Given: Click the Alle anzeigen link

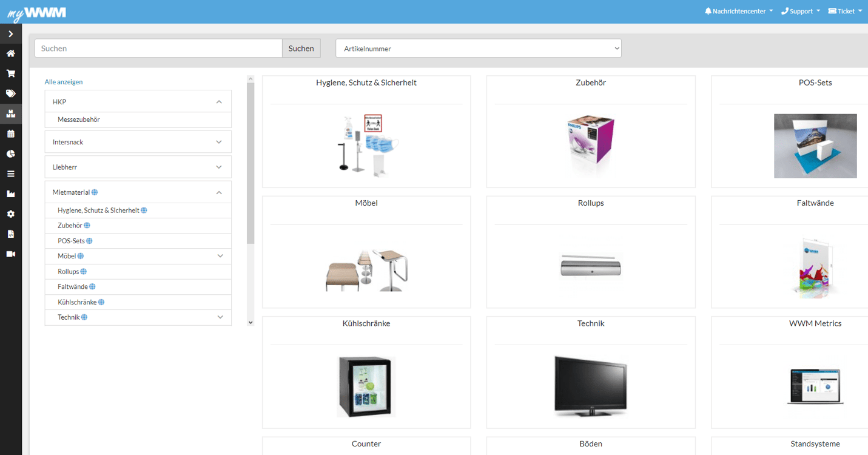Looking at the screenshot, I should click(x=63, y=81).
